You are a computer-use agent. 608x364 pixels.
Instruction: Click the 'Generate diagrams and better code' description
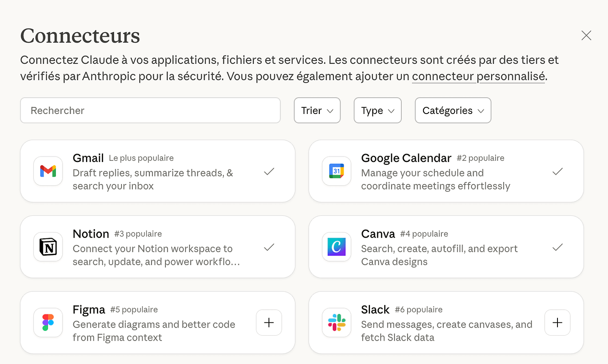(x=154, y=331)
